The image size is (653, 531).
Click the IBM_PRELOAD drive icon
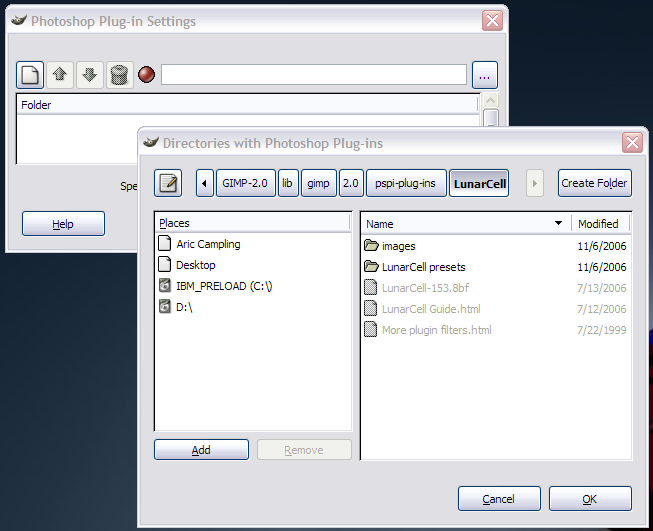[x=165, y=286]
